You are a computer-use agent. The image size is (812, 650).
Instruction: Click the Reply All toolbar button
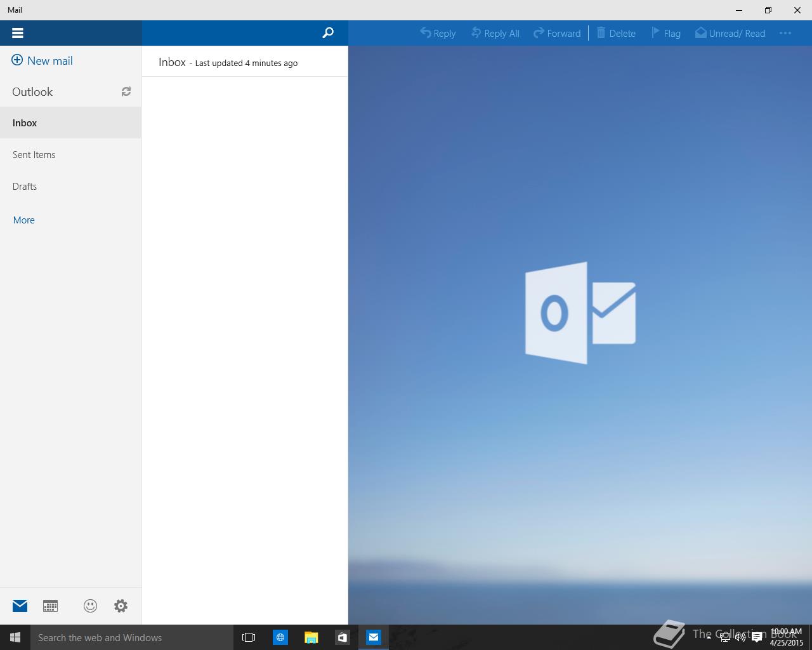coord(495,33)
